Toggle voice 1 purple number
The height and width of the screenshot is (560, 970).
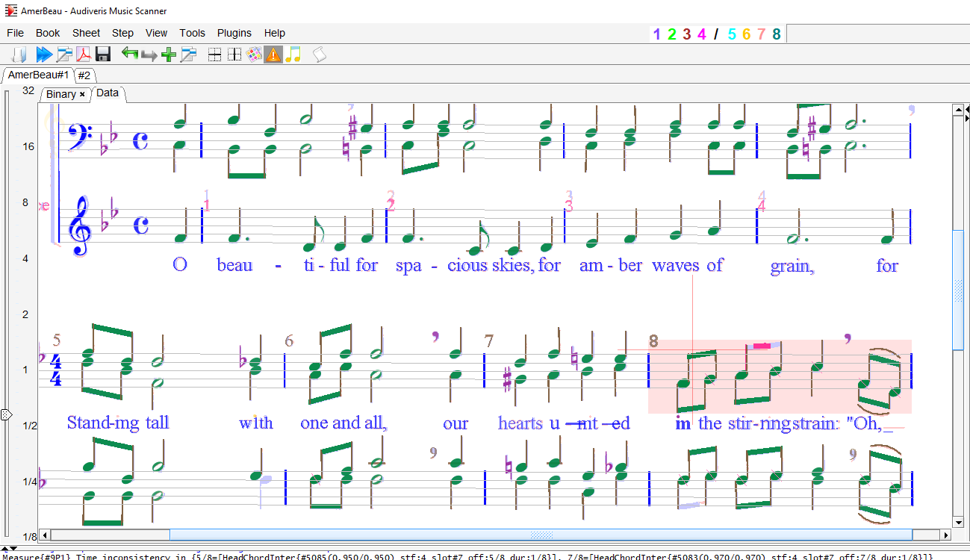point(656,34)
